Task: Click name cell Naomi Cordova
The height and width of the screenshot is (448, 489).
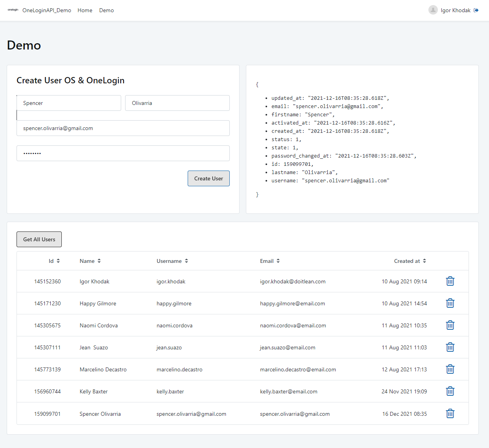Action: click(x=99, y=325)
